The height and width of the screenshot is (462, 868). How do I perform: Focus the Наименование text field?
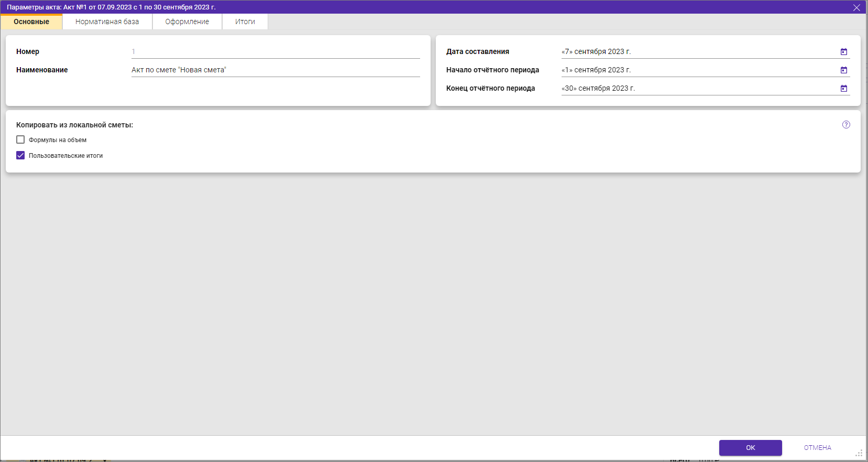(x=275, y=70)
